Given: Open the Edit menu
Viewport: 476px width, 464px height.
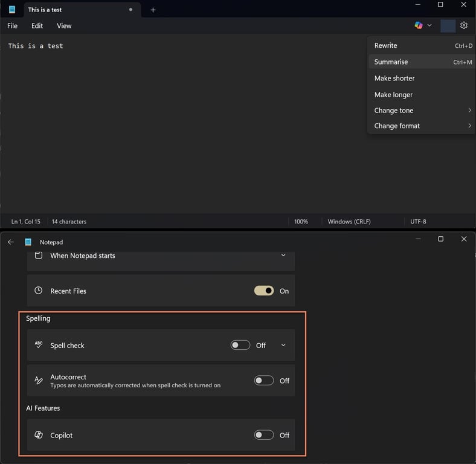Looking at the screenshot, I should (37, 26).
